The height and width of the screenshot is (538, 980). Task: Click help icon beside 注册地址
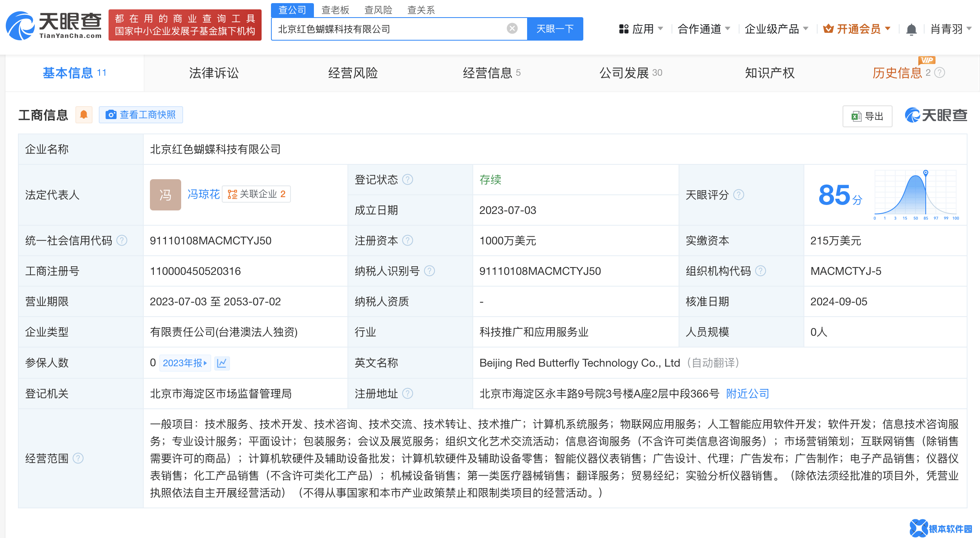point(408,394)
